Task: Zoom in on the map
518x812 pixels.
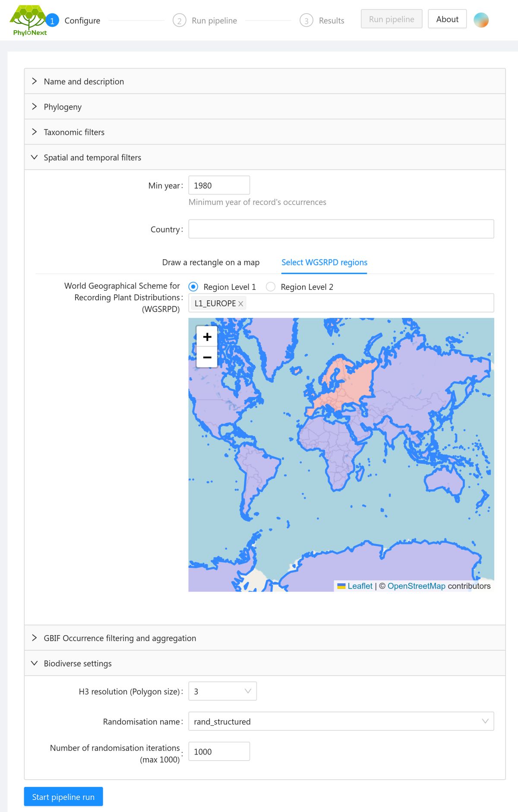Action: [x=207, y=337]
